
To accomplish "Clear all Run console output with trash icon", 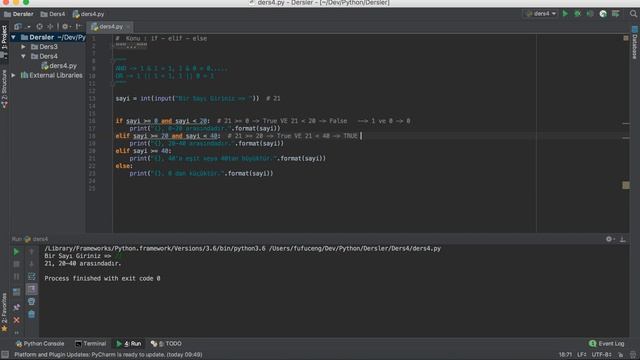I will click(x=31, y=314).
